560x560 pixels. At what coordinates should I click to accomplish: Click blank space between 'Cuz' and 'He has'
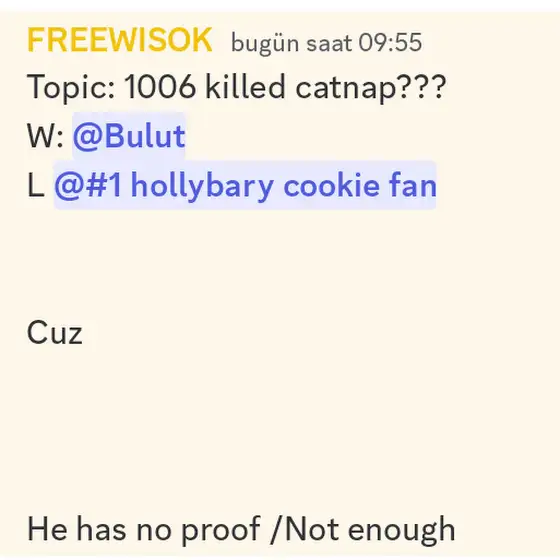(x=280, y=430)
